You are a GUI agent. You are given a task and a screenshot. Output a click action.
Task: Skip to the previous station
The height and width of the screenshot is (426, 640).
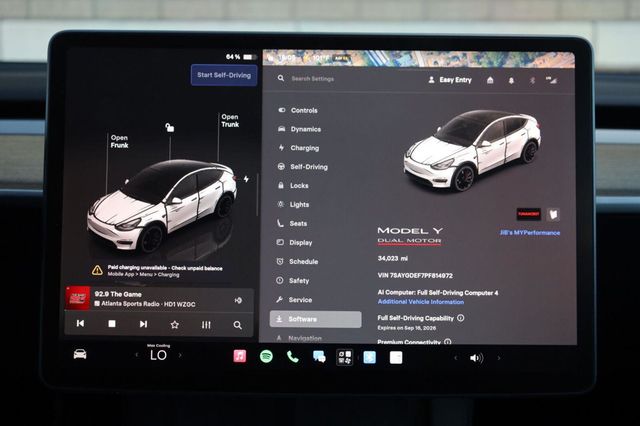click(80, 323)
